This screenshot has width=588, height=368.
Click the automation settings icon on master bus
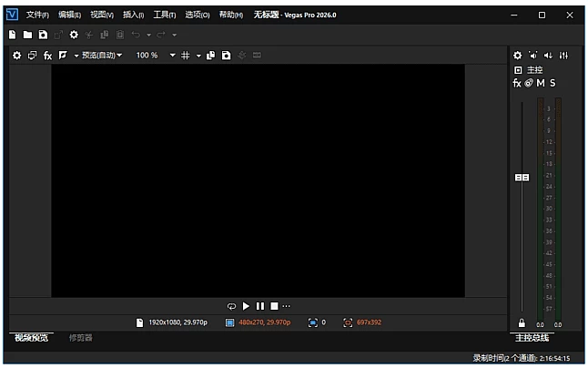click(x=529, y=83)
